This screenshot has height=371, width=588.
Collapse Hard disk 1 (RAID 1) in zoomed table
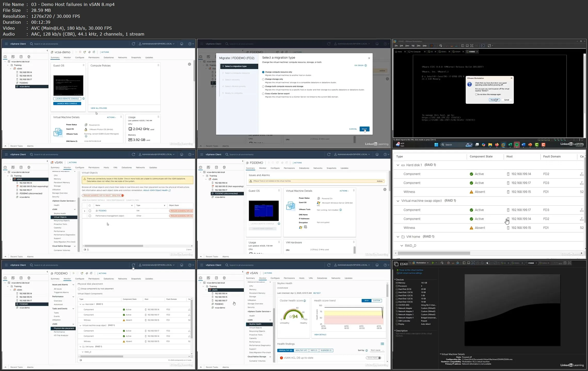(398, 165)
